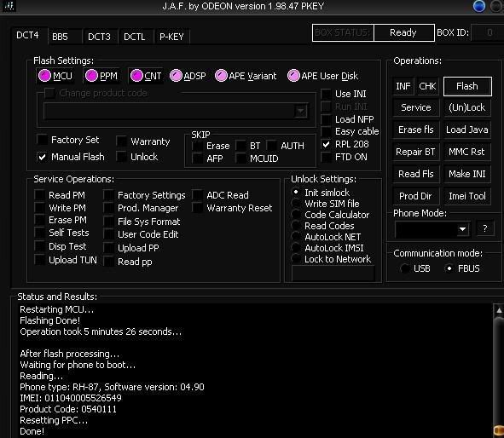Click the Phone Mode question mark button

pyautogui.click(x=485, y=228)
